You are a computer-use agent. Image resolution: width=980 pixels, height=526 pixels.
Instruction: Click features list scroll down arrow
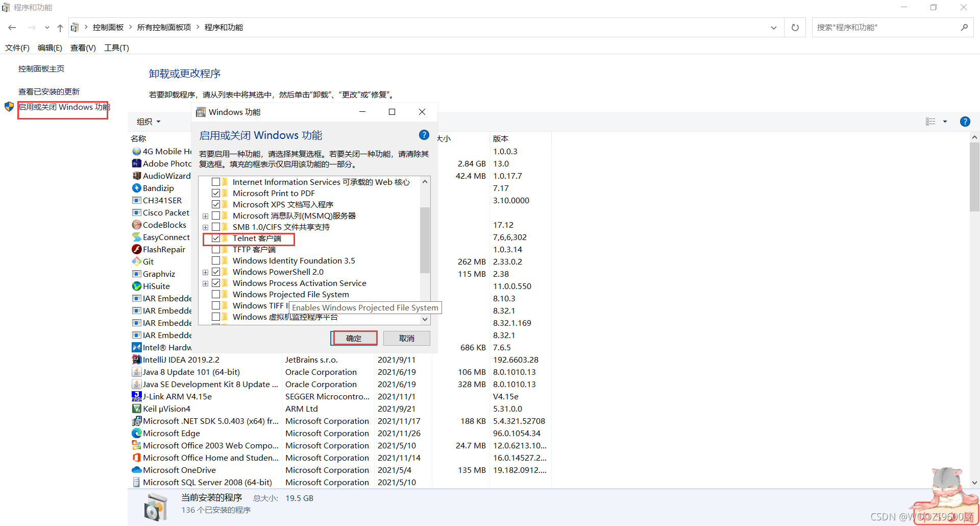coord(425,319)
